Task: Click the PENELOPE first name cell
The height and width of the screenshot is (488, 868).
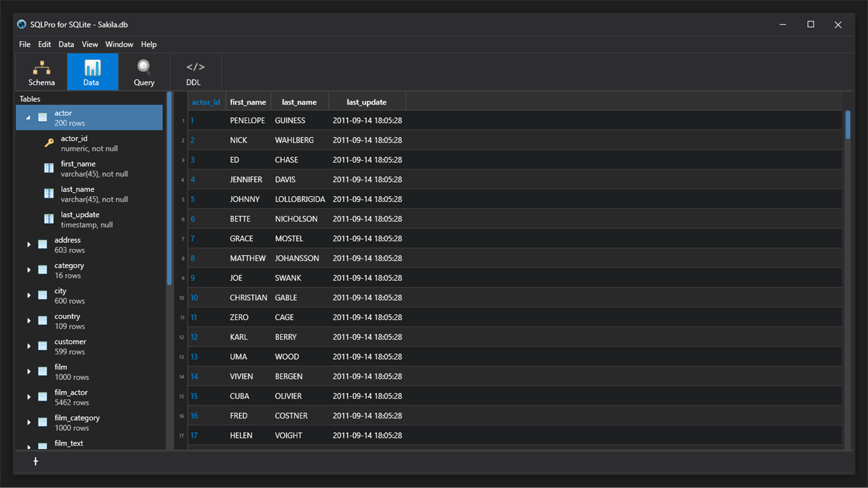Action: click(247, 120)
